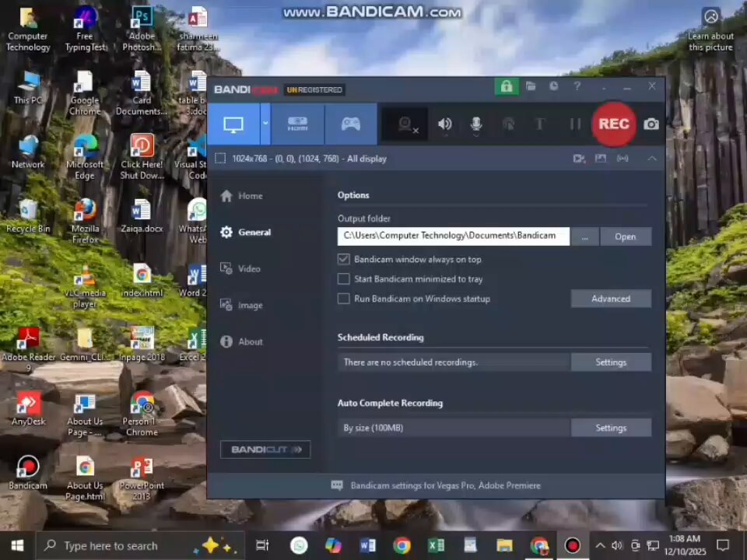747x560 pixels.
Task: Open screen recording mode dropdown arrow
Action: coord(265,124)
